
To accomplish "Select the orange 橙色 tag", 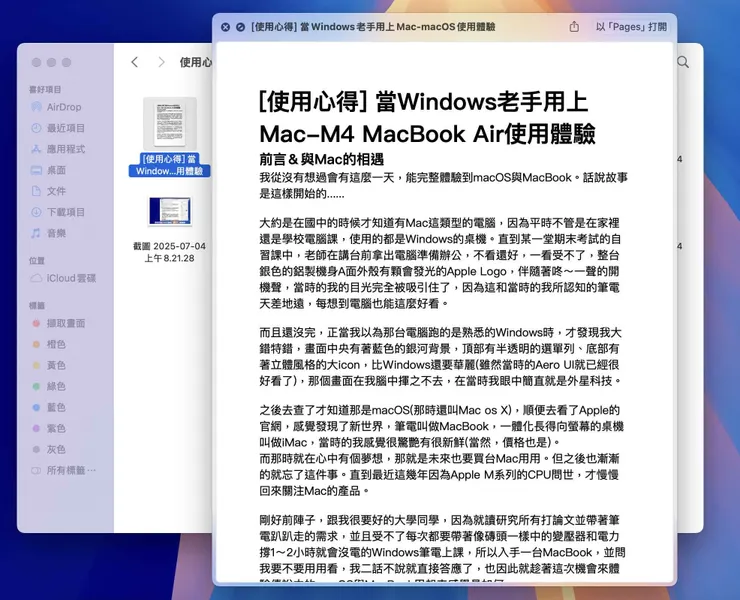I will [x=56, y=344].
